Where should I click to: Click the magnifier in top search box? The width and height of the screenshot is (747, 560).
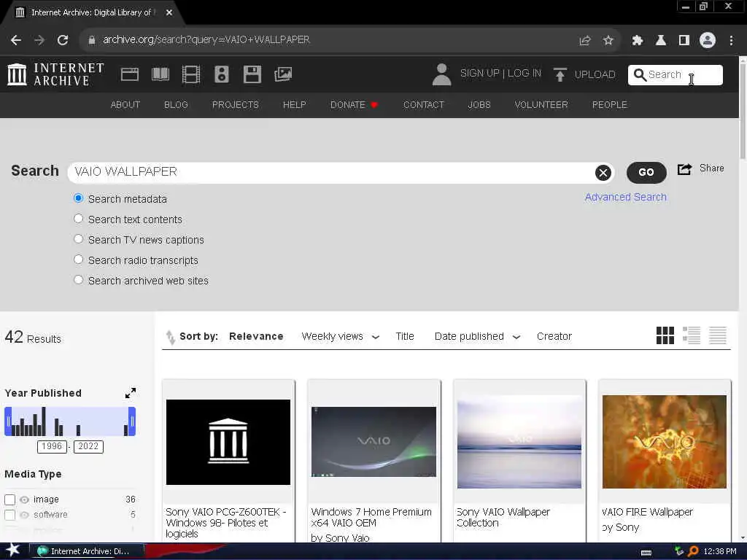coord(640,75)
